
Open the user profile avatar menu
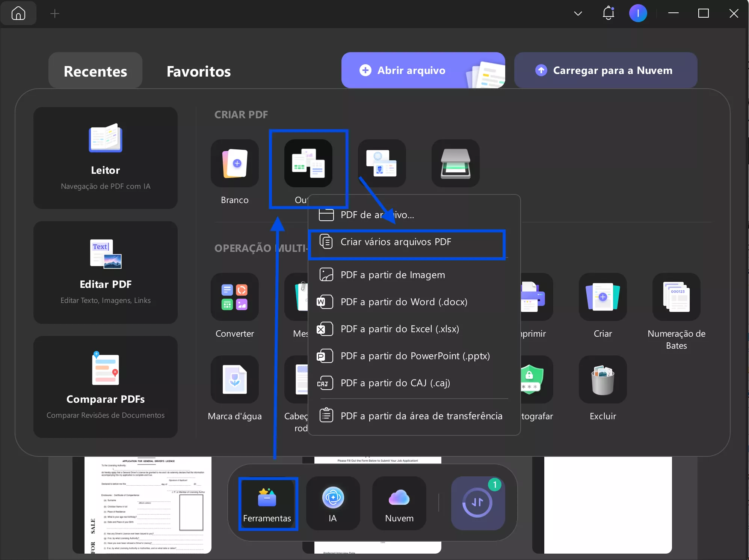[638, 14]
